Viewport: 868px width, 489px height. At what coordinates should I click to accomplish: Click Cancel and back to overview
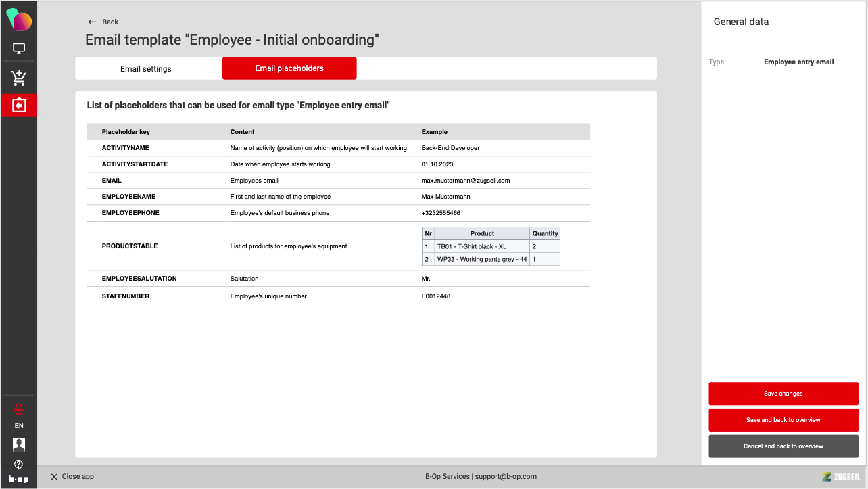(783, 446)
